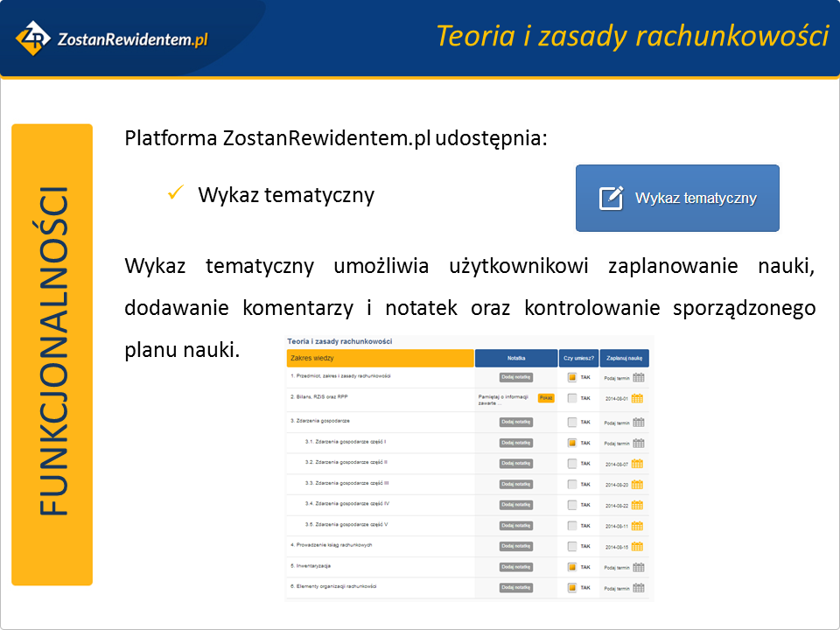
Task: Click gray calendar icon in Inwentaryzacja row
Action: (638, 567)
